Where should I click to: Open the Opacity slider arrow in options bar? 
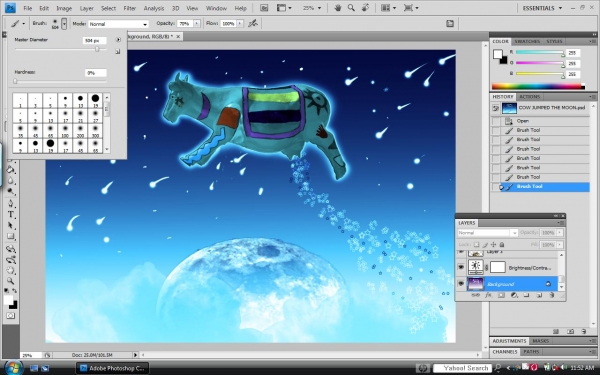pos(197,24)
